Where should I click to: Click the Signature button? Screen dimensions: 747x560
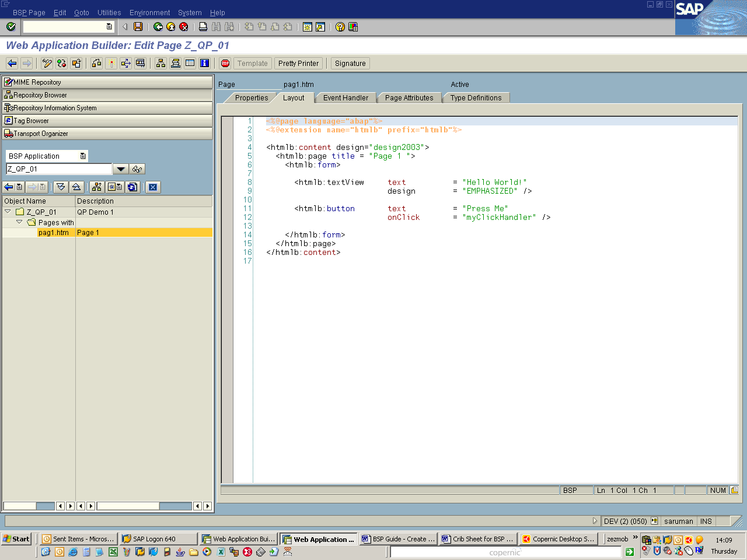[350, 64]
